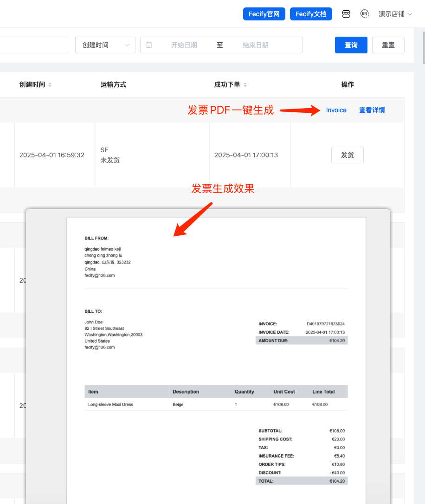425x504 pixels.
Task: Sort by the 成功下单 column arrows
Action: pyautogui.click(x=245, y=84)
